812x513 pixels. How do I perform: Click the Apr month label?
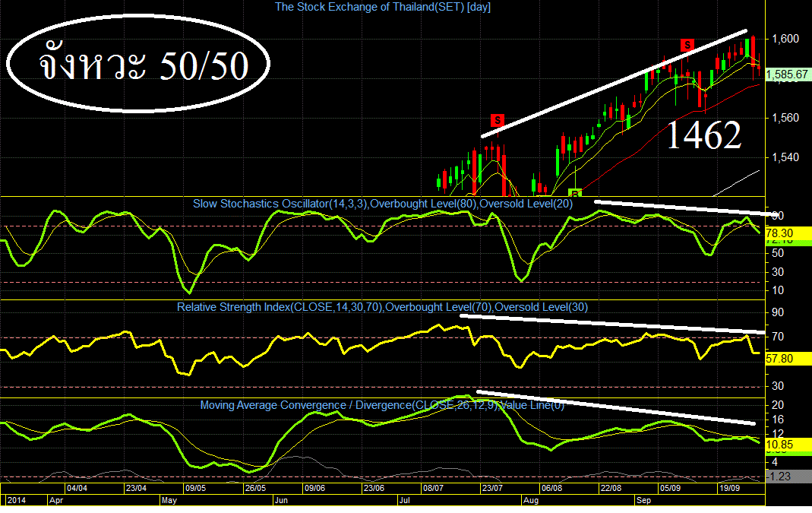56,500
